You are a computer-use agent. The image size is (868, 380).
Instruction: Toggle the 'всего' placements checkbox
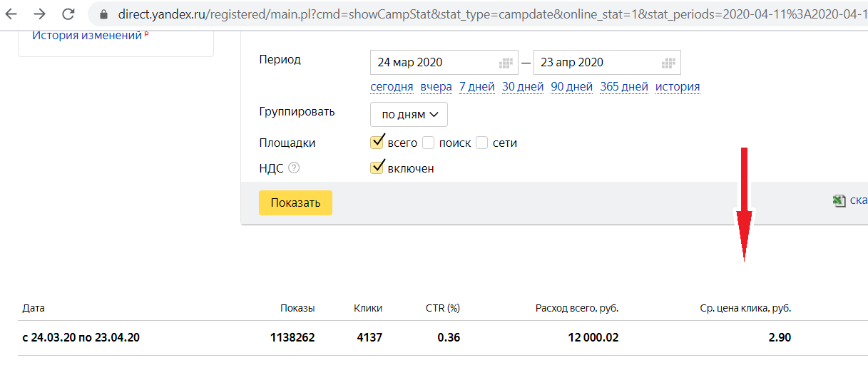pos(378,142)
